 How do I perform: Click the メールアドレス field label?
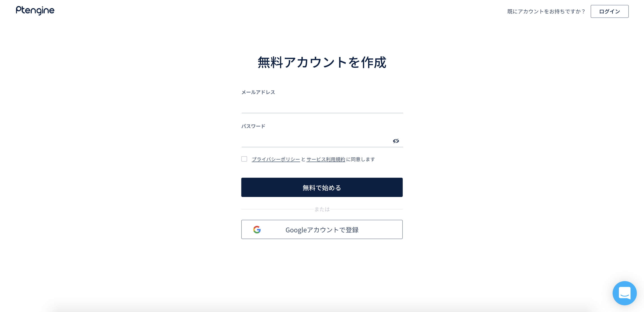(x=258, y=92)
